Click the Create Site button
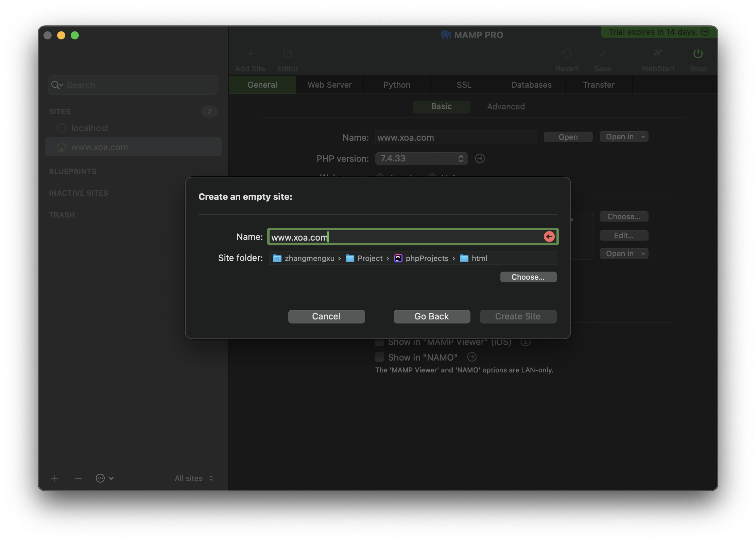The image size is (756, 541). (x=518, y=316)
